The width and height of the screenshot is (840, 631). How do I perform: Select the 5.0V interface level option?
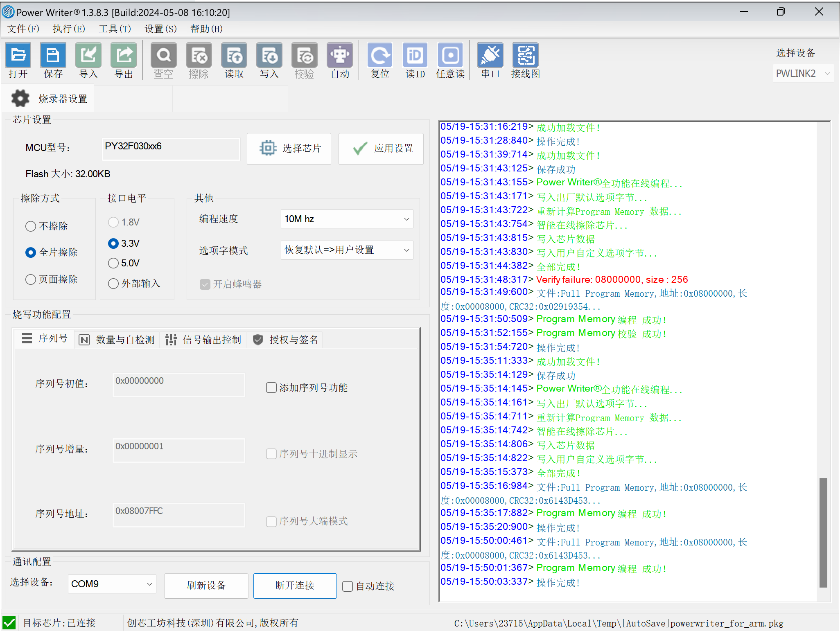113,263
